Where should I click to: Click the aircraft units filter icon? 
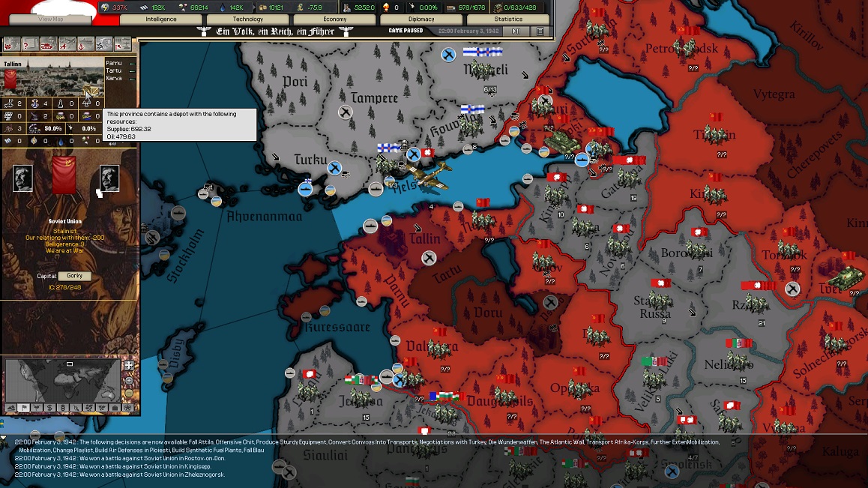tap(67, 44)
